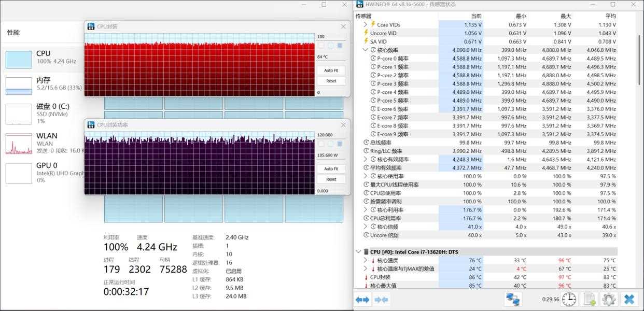Click the expand columns double-arrow icon in HWiNFO

[363, 300]
